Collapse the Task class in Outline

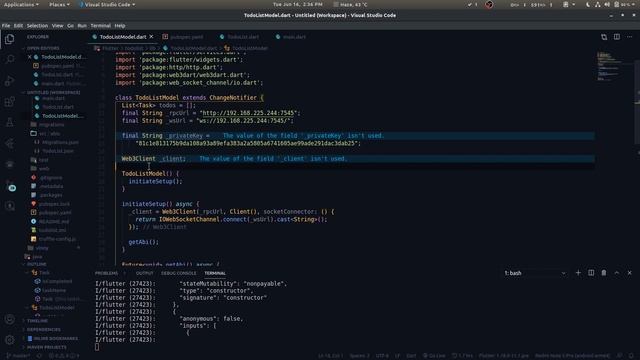coord(27,273)
